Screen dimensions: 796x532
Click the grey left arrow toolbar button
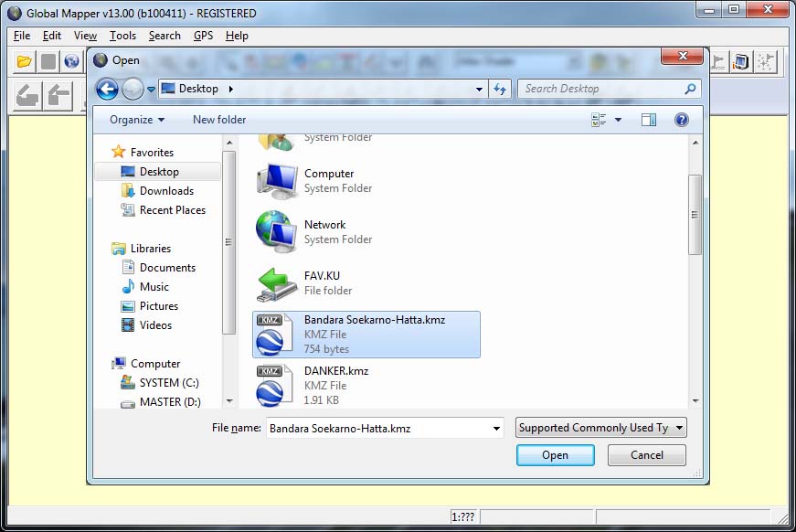click(x=58, y=96)
